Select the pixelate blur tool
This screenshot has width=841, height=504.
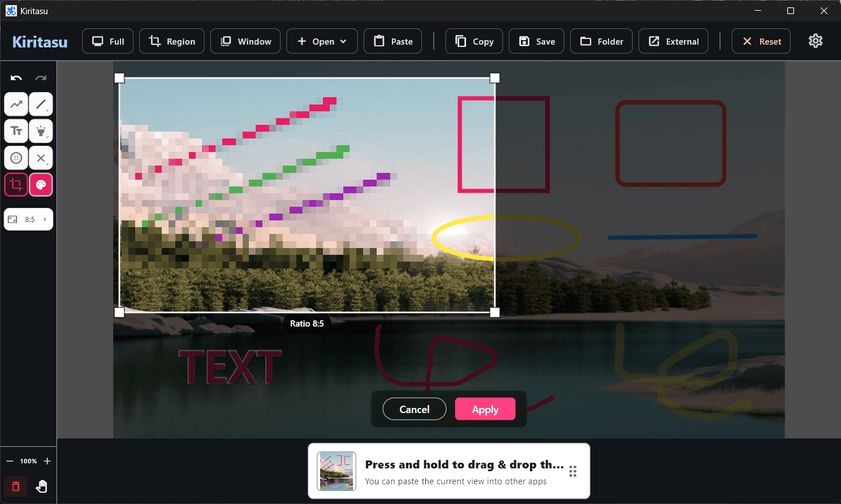pos(16,158)
